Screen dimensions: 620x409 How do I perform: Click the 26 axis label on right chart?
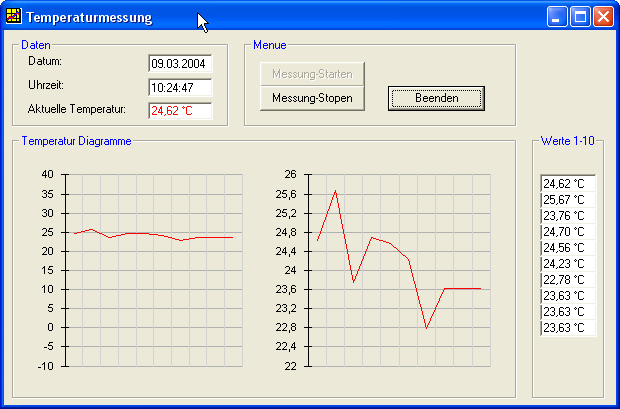point(290,174)
